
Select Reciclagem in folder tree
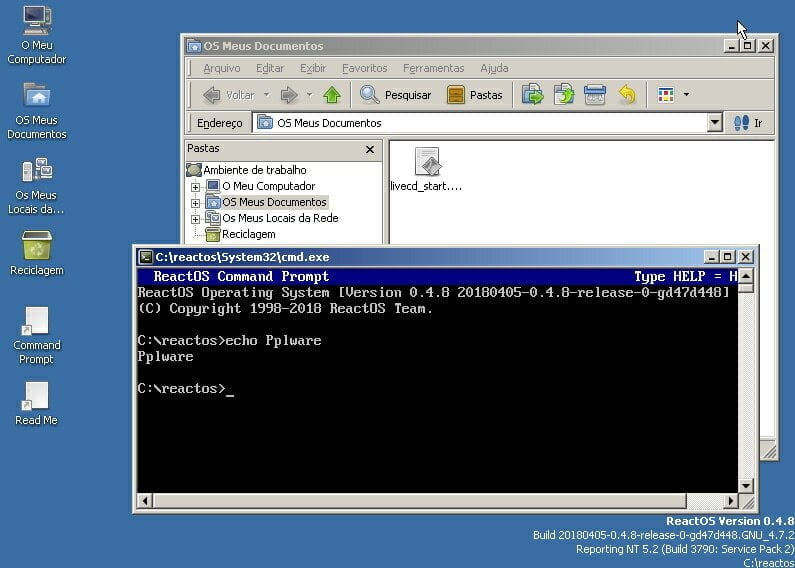click(248, 234)
